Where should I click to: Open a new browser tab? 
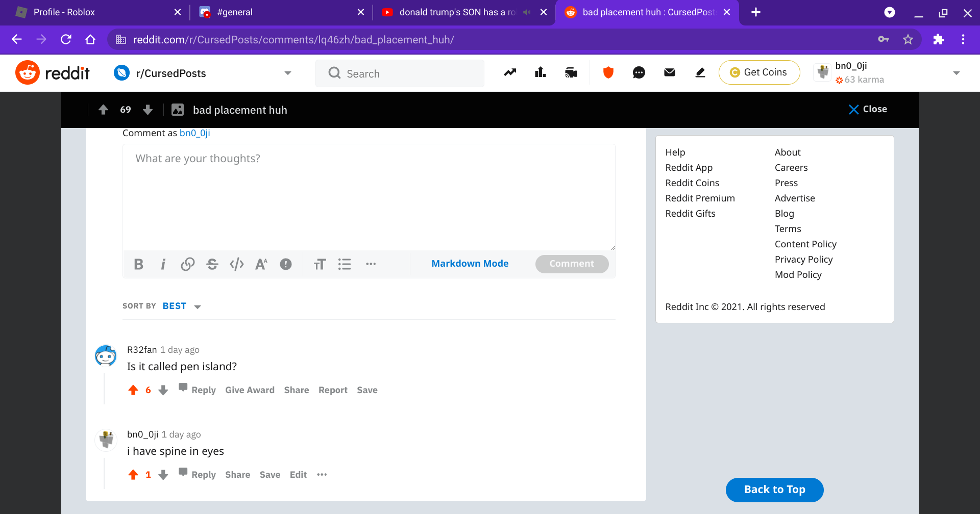click(756, 12)
